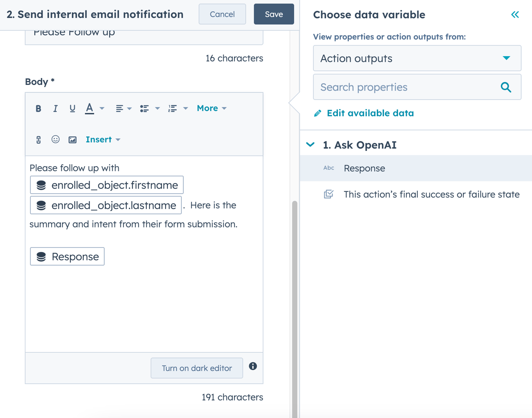Save the internal email notification action

coord(274,14)
